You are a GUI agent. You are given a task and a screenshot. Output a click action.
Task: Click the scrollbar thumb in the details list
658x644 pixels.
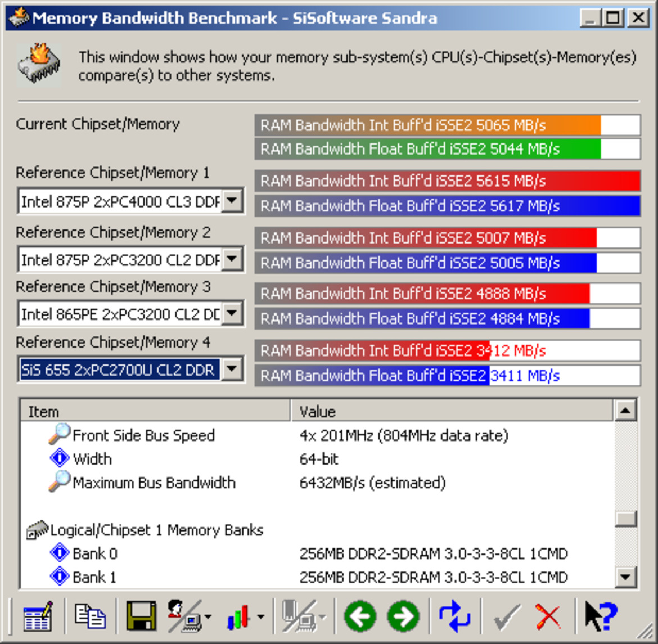[625, 519]
